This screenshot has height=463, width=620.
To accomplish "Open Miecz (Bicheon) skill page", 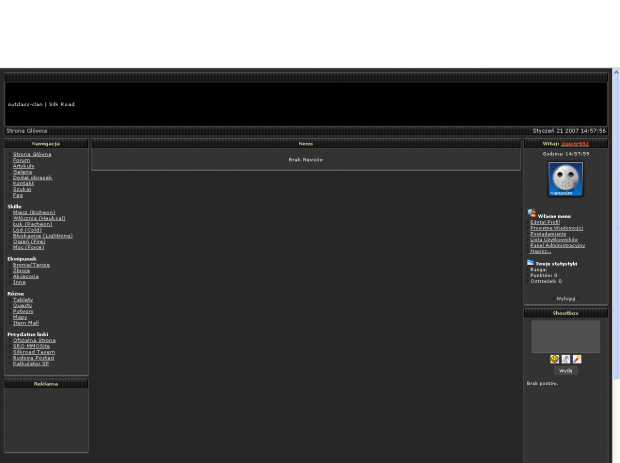I will click(34, 212).
